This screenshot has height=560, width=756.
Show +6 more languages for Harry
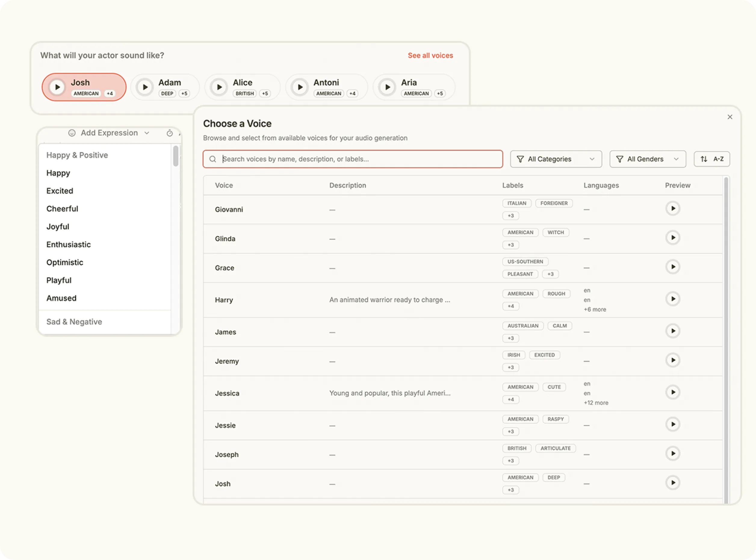point(595,310)
